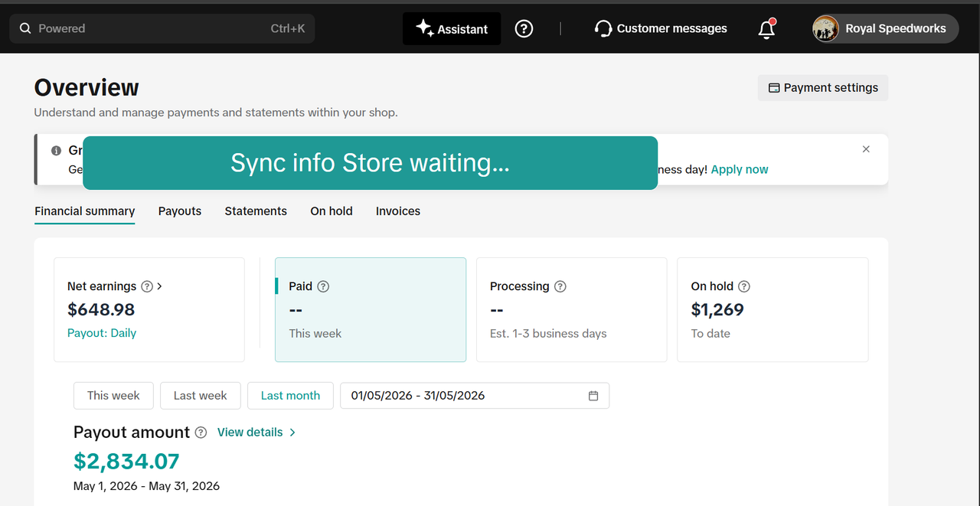Click the Payout amount info icon

[201, 433]
